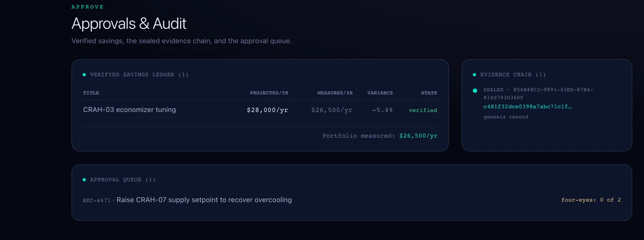The height and width of the screenshot is (240, 644).
Task: Click the four-eyes: 0 of 2 indicator
Action: [591, 200]
